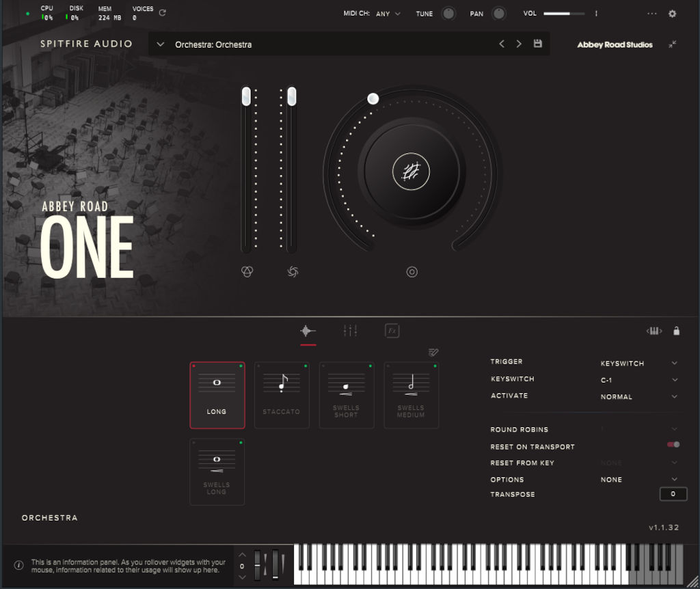
Task: Open the settings gear icon
Action: pos(672,14)
